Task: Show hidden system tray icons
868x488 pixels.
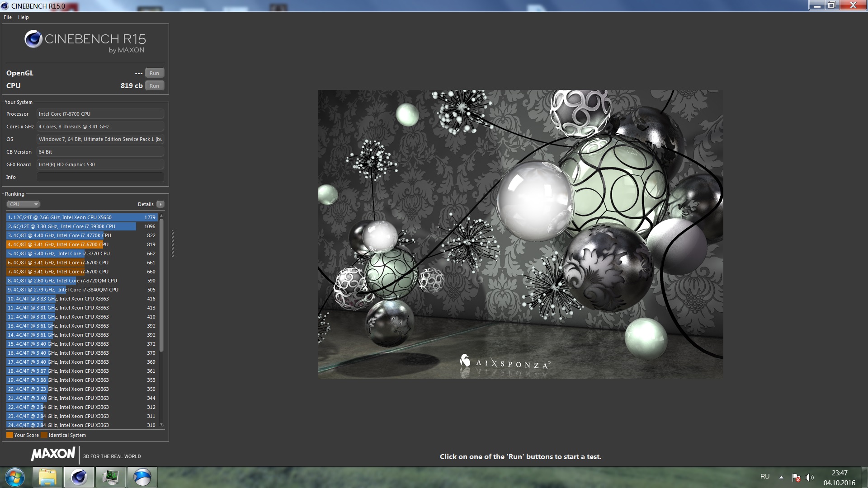Action: [x=781, y=477]
